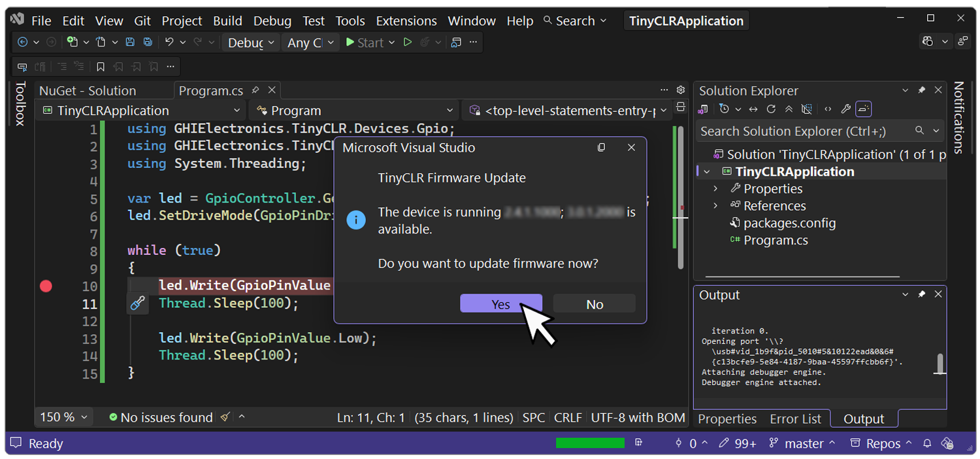Image resolution: width=980 pixels, height=459 pixels.
Task: Click the edit quick-action icon on line 11
Action: (137, 303)
